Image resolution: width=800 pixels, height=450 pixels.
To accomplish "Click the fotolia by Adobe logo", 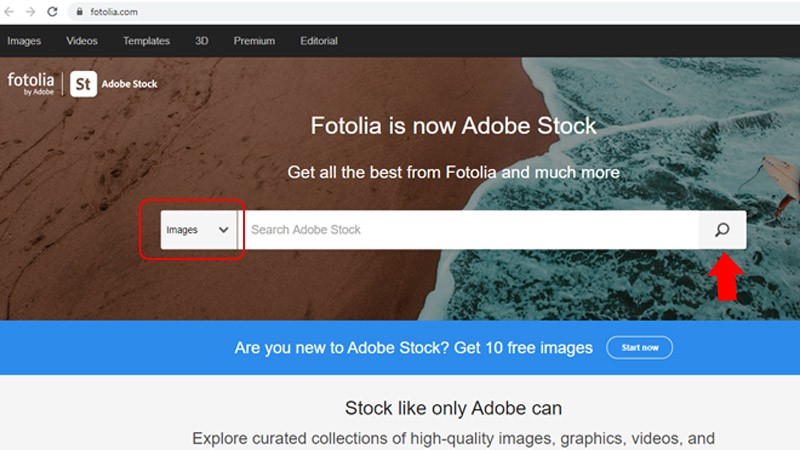I will click(31, 83).
